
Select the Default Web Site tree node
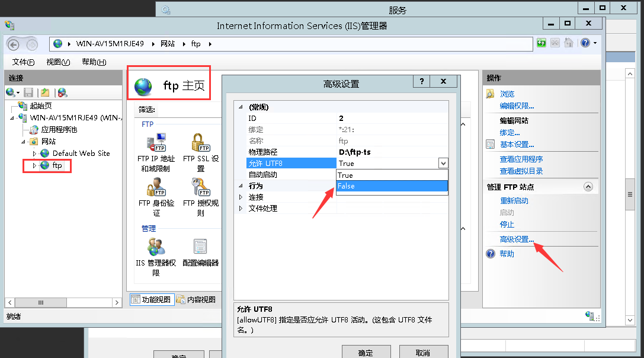click(81, 154)
